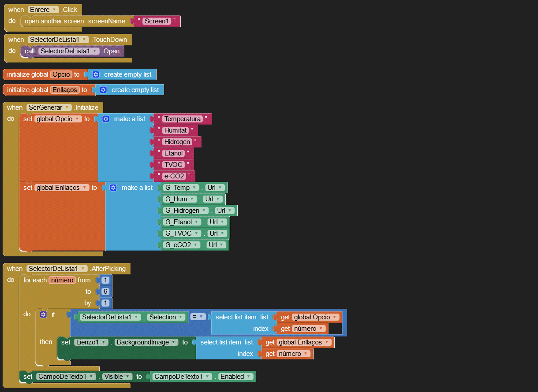Click the gear icon on the if block
Viewport: 538px width, 392px height.
pyautogui.click(x=43, y=314)
